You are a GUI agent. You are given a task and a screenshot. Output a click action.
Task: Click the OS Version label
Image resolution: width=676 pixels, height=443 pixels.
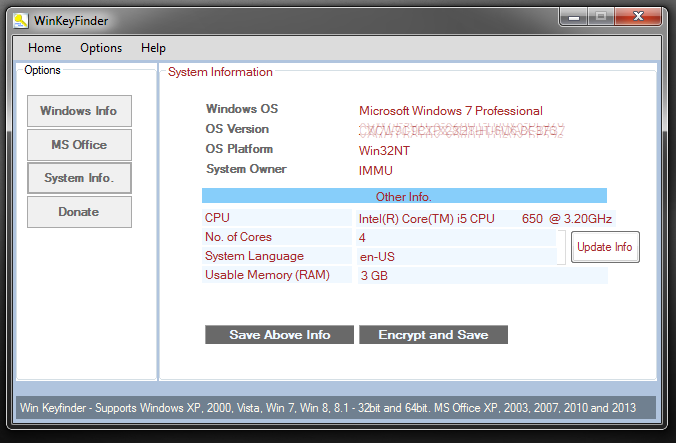coord(237,129)
